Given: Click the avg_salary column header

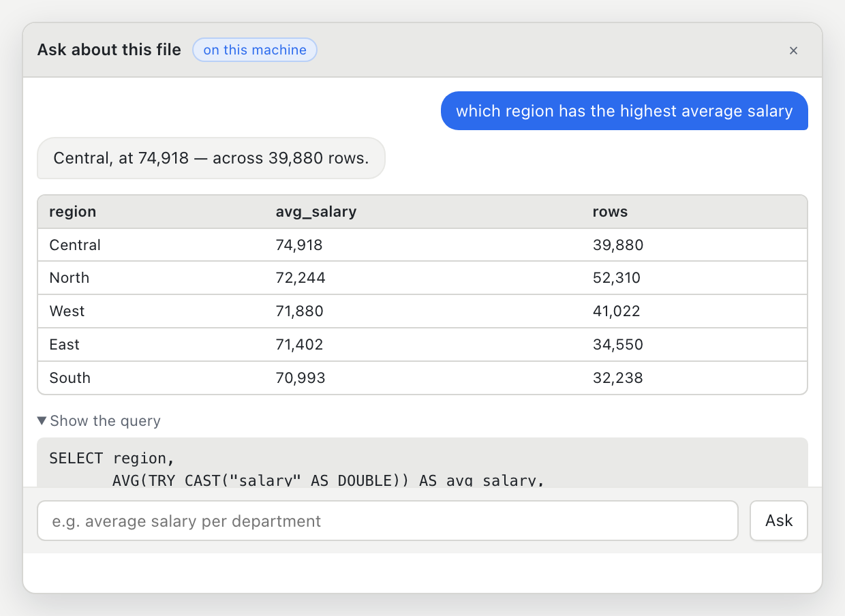Looking at the screenshot, I should coord(422,212).
